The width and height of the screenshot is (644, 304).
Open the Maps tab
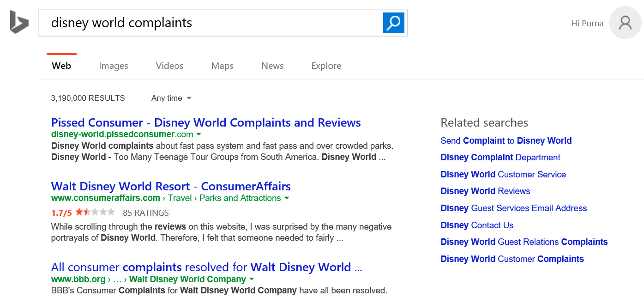pyautogui.click(x=222, y=66)
